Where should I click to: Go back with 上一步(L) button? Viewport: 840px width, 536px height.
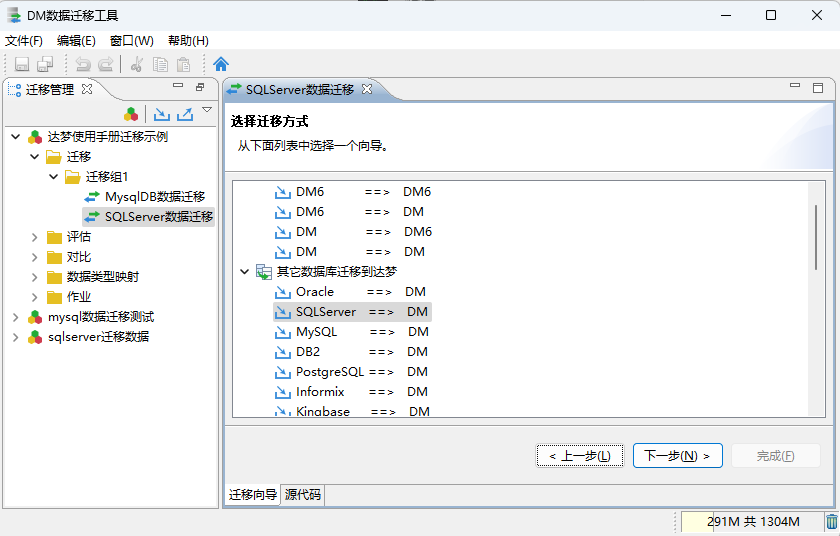580,456
